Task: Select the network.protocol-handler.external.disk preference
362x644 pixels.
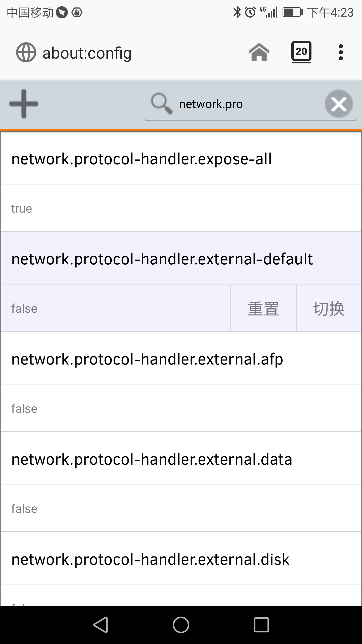Action: 181,559
